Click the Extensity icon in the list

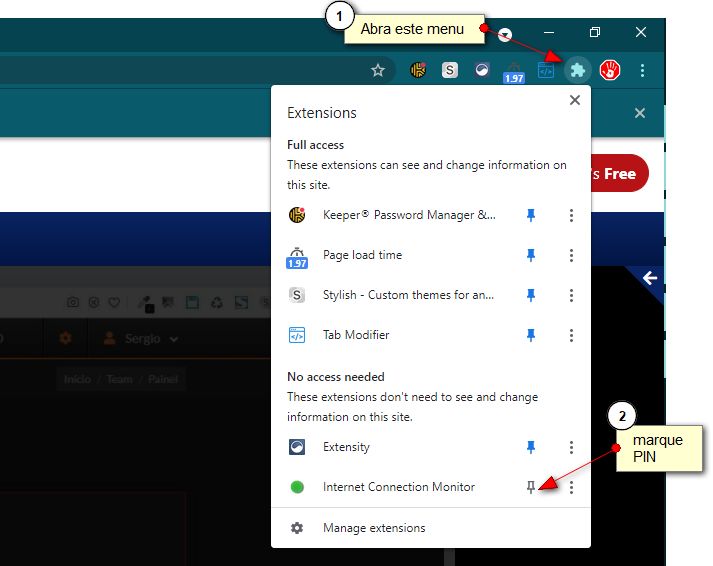click(x=297, y=447)
